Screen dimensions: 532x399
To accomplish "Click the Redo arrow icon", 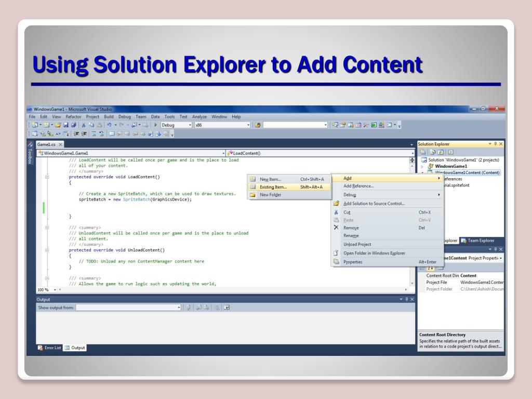I will [x=121, y=125].
